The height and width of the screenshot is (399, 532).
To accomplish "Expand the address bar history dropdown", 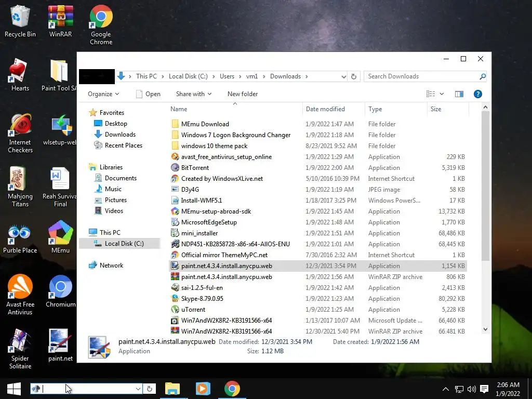I will 344,77.
